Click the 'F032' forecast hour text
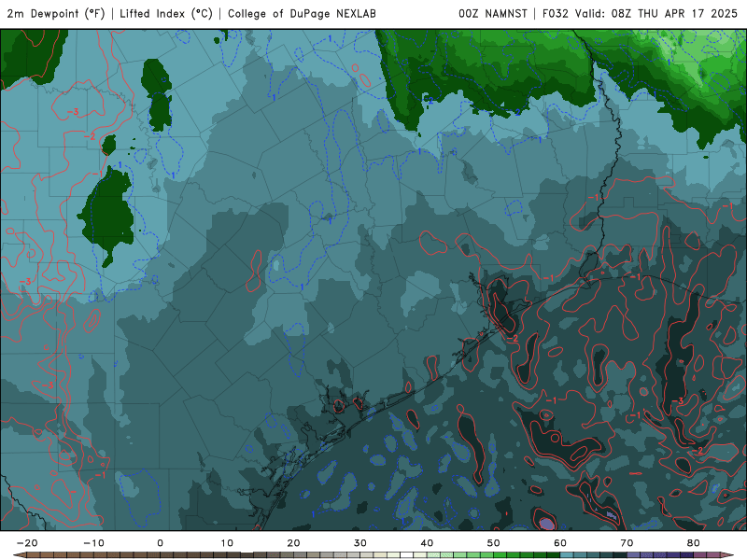 [x=555, y=14]
